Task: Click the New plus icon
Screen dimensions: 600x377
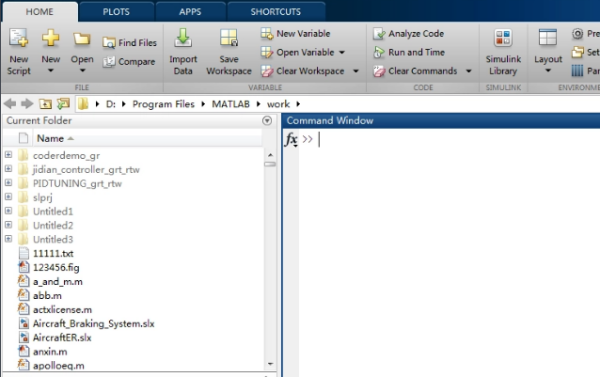Action: coord(51,38)
